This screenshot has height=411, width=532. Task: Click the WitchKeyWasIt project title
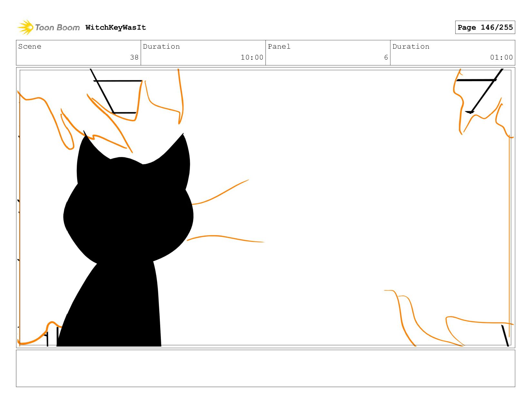point(116,28)
